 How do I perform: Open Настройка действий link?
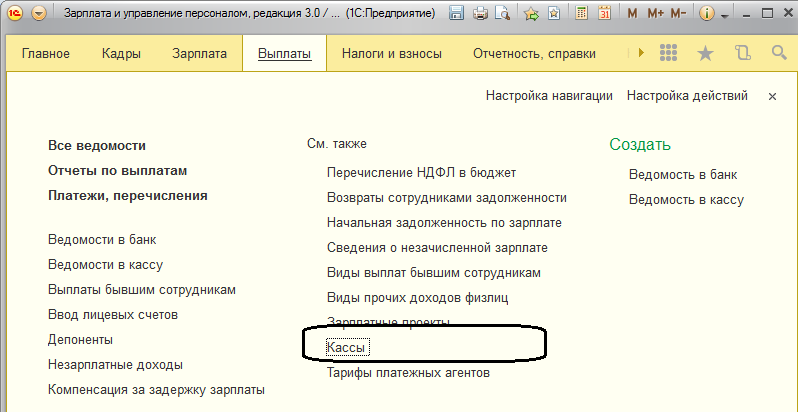(x=687, y=96)
